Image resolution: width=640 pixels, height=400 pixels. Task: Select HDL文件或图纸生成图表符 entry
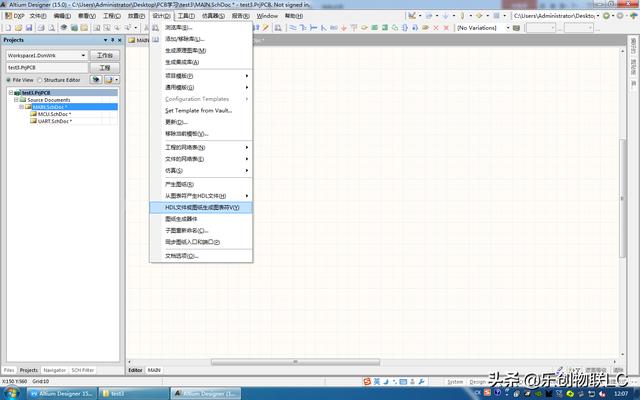coord(201,207)
